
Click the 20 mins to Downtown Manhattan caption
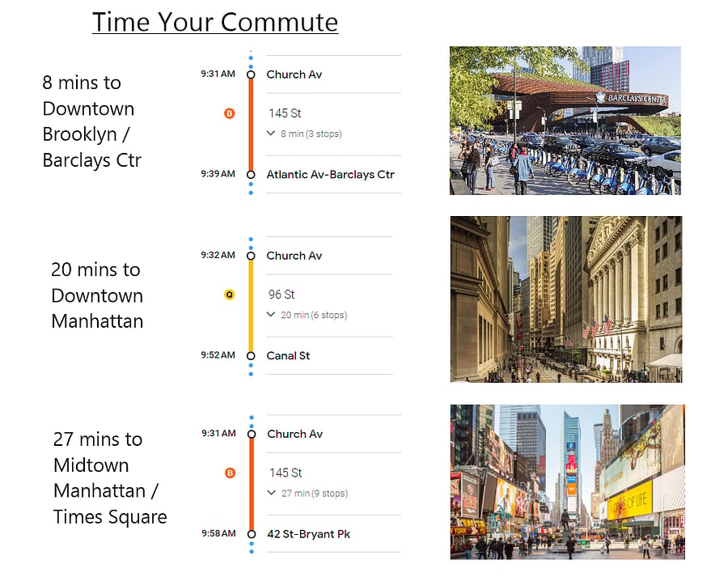click(x=97, y=295)
